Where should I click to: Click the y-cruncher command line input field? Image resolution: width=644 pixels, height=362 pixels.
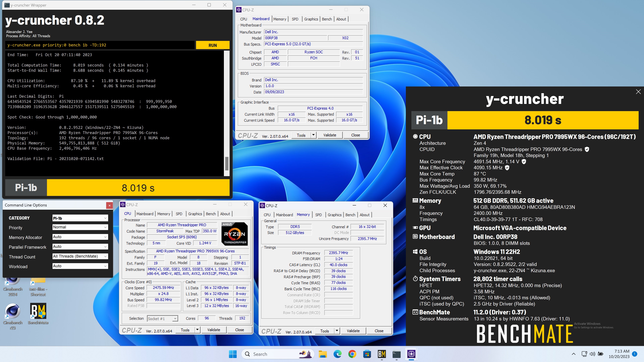[99, 45]
